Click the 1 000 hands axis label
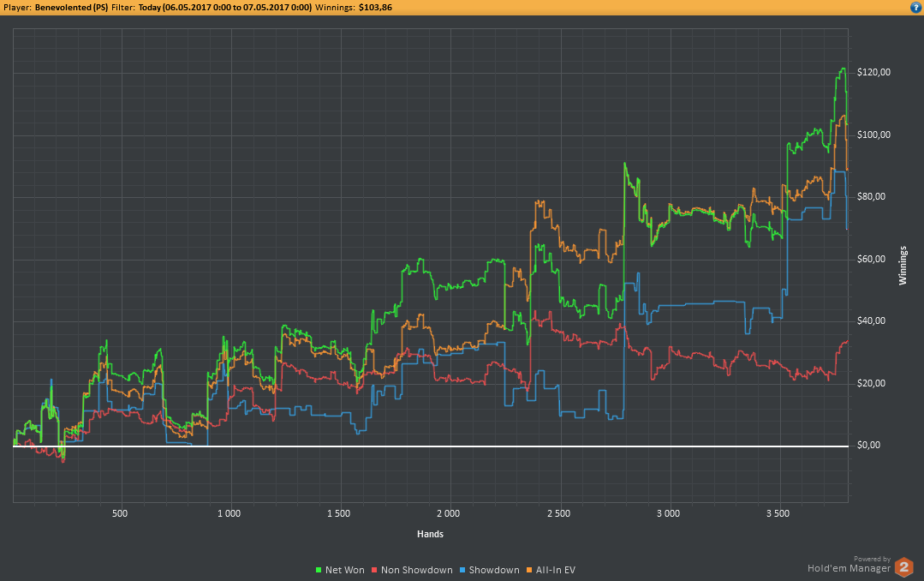 coord(230,513)
